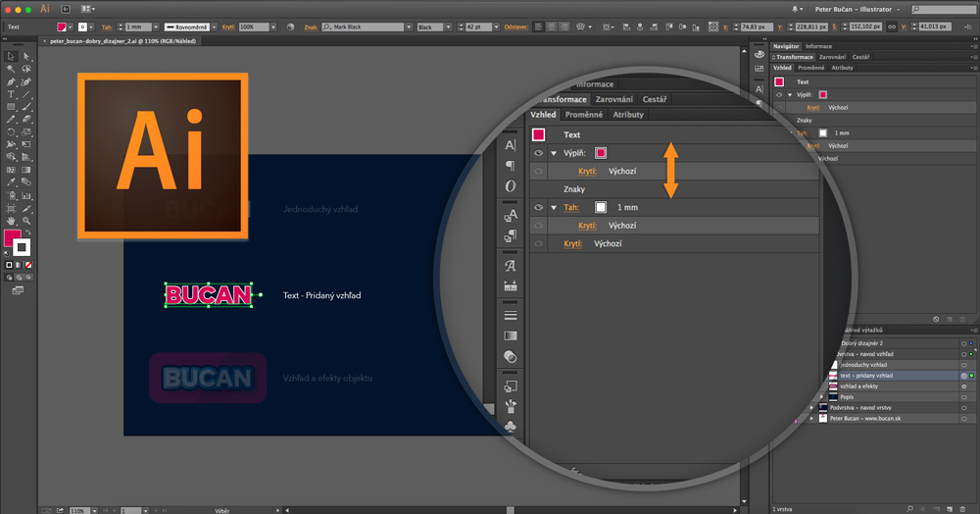Click the 'Znak' link in control bar
Screen dimensions: 980x514
pos(311,26)
